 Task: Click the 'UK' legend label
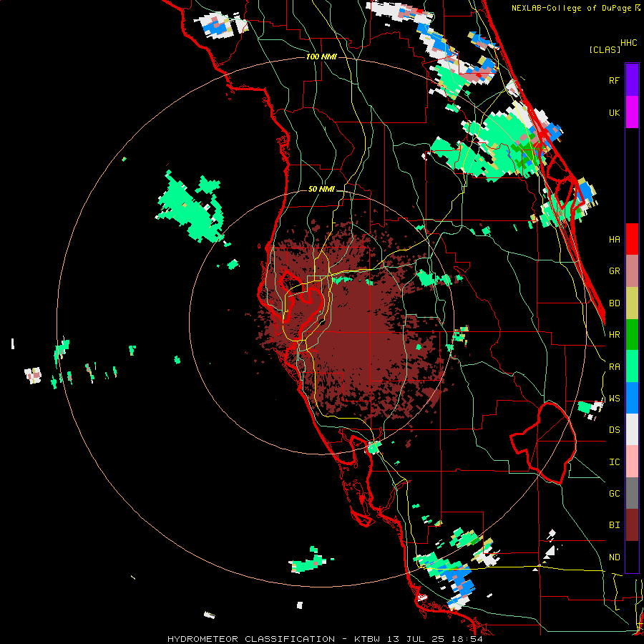pyautogui.click(x=615, y=112)
